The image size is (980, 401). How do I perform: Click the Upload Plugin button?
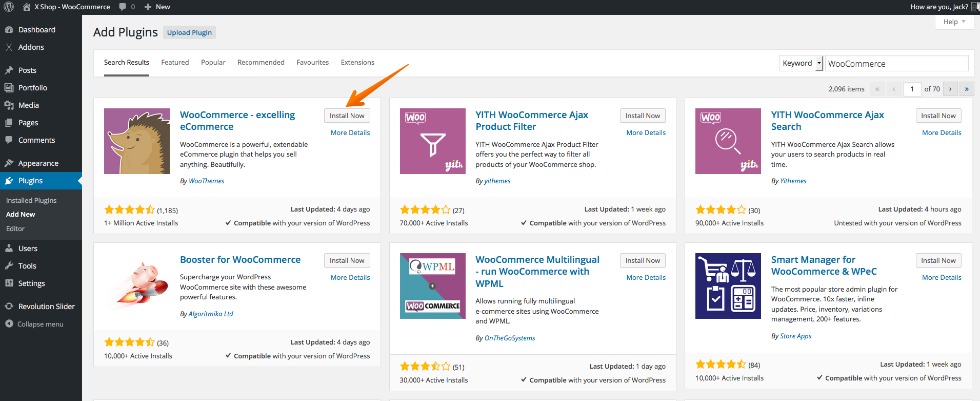[189, 32]
